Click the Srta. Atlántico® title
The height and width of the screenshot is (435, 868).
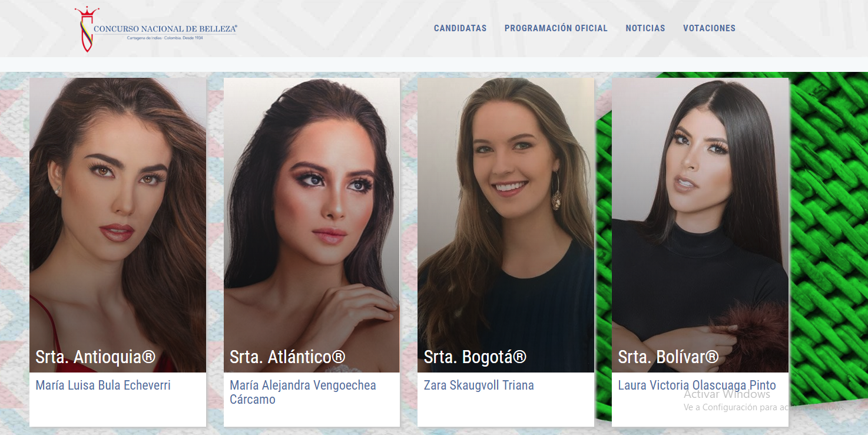287,357
